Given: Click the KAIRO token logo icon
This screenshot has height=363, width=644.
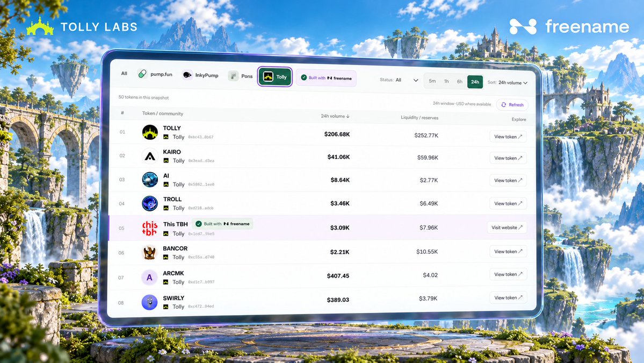Looking at the screenshot, I should click(150, 156).
